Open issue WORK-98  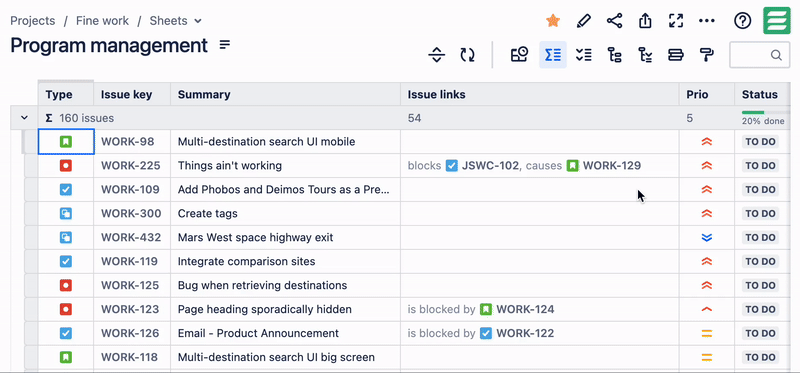click(128, 142)
